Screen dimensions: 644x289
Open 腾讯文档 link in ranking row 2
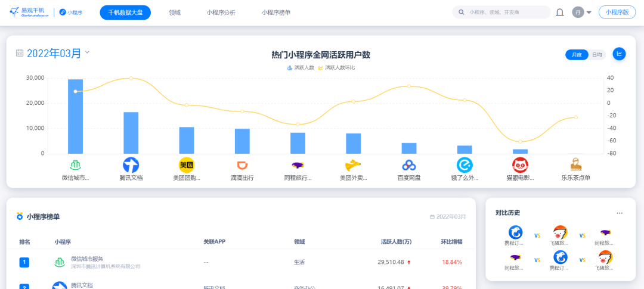pos(82,285)
